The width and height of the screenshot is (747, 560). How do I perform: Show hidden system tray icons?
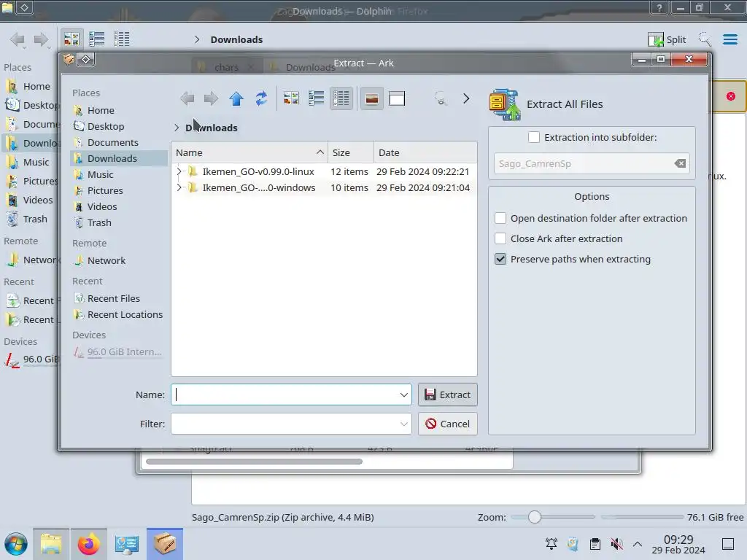pos(638,544)
